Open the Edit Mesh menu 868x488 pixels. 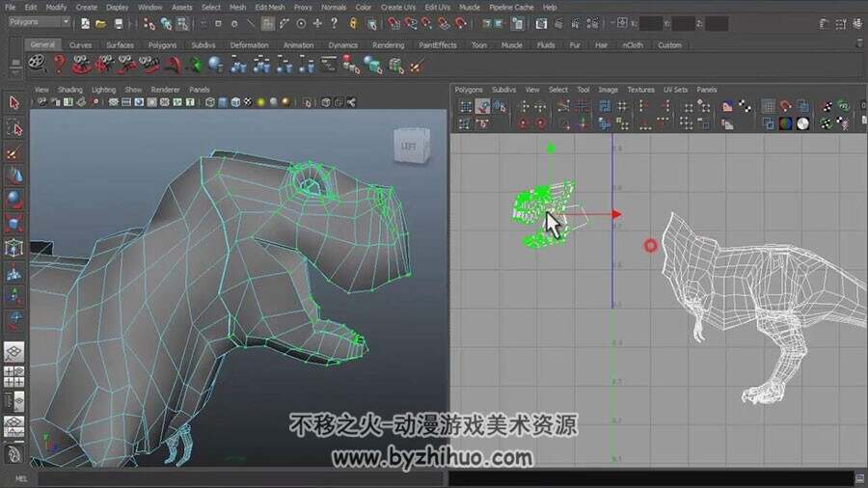click(x=270, y=7)
